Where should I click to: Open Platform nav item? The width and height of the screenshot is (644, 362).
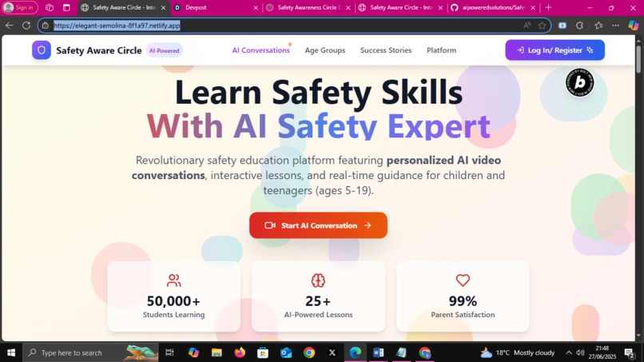point(441,50)
